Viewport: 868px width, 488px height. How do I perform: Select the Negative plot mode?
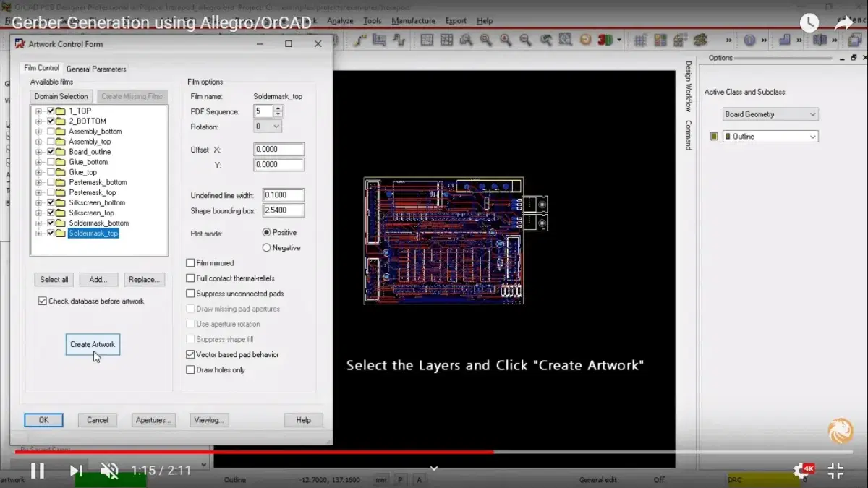266,248
